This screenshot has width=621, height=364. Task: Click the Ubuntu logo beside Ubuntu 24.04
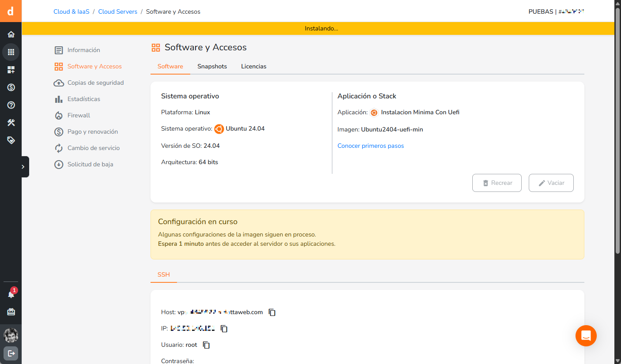coord(219,129)
